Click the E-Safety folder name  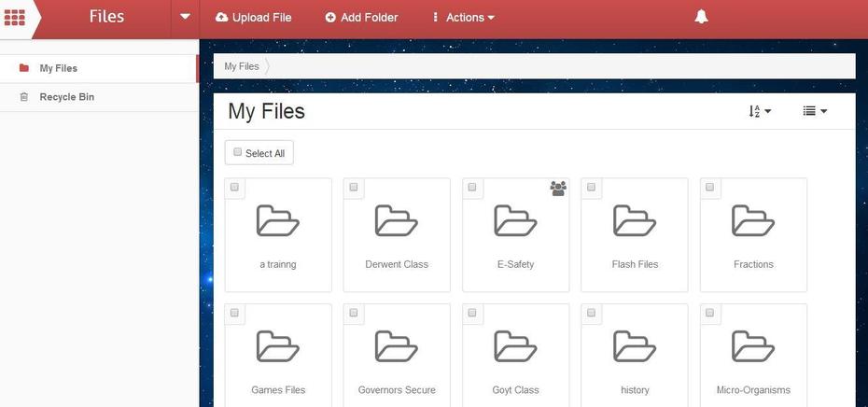pos(515,265)
